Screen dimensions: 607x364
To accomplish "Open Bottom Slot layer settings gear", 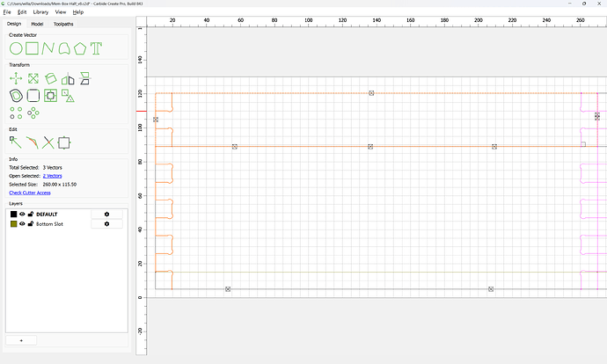I will point(106,224).
